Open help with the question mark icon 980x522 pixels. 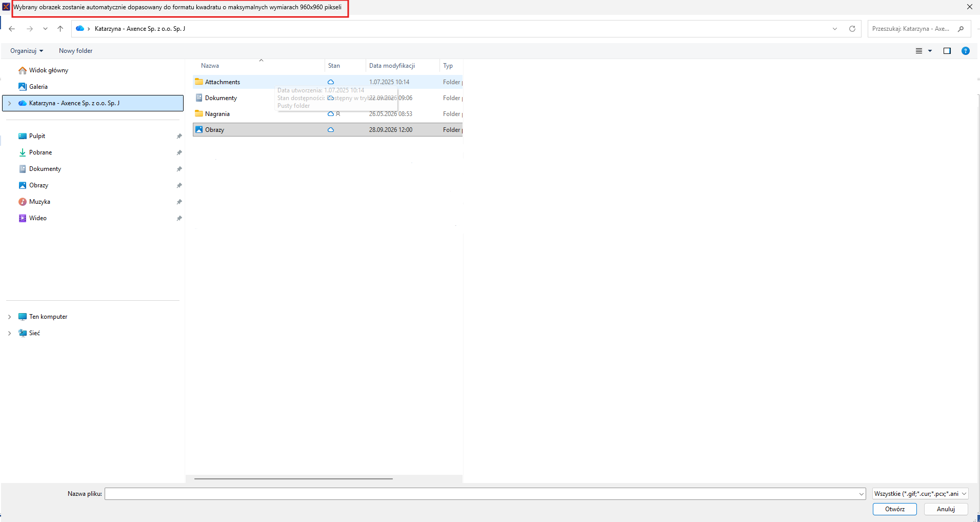966,51
